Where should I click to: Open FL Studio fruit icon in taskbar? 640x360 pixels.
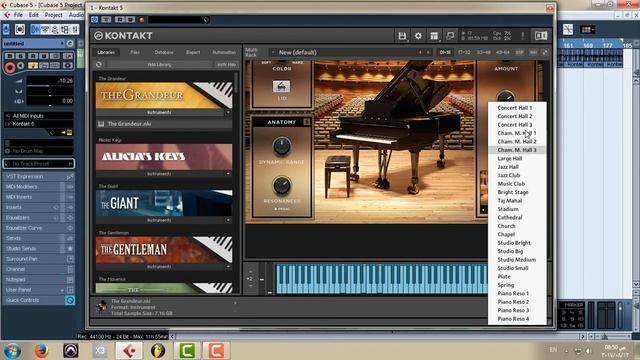coord(158,351)
